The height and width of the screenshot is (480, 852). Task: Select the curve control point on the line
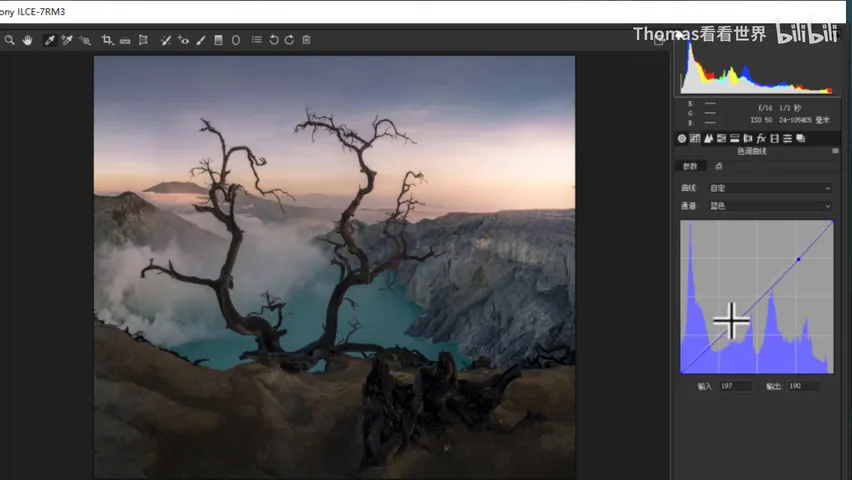[798, 259]
